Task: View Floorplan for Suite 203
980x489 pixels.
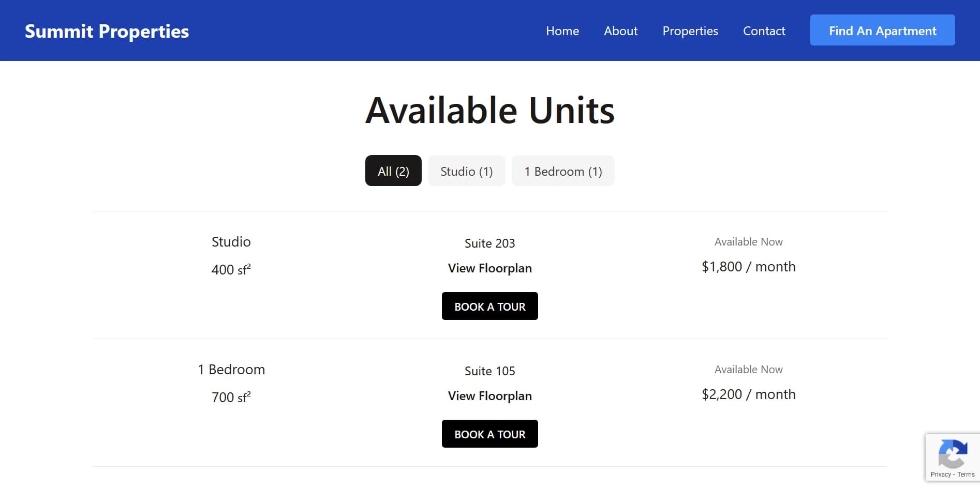Action: tap(489, 268)
